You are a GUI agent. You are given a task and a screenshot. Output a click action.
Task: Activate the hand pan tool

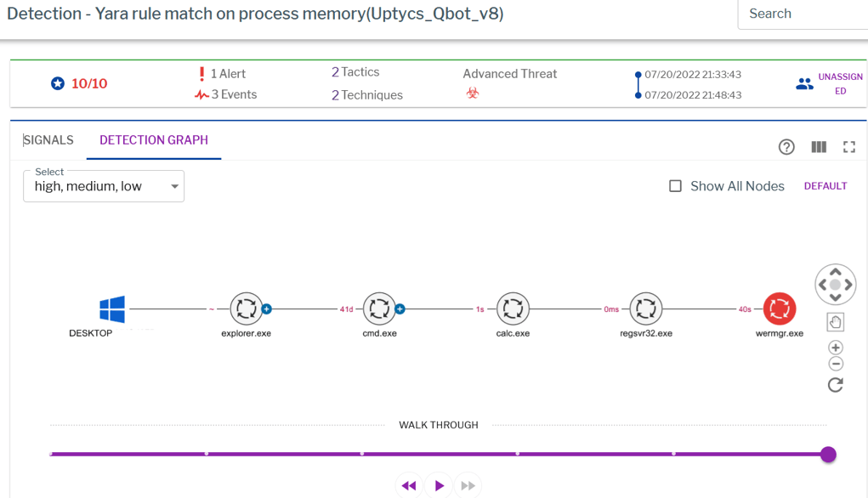836,322
